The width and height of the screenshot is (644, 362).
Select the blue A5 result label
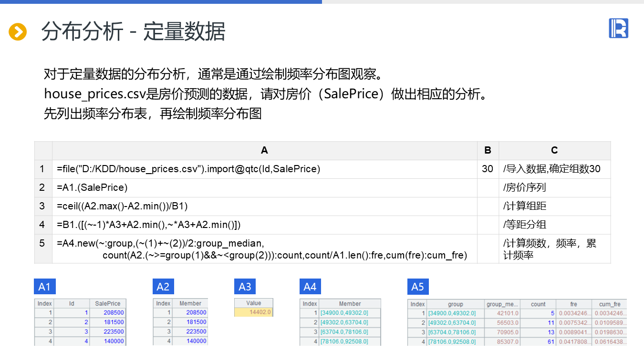click(417, 287)
